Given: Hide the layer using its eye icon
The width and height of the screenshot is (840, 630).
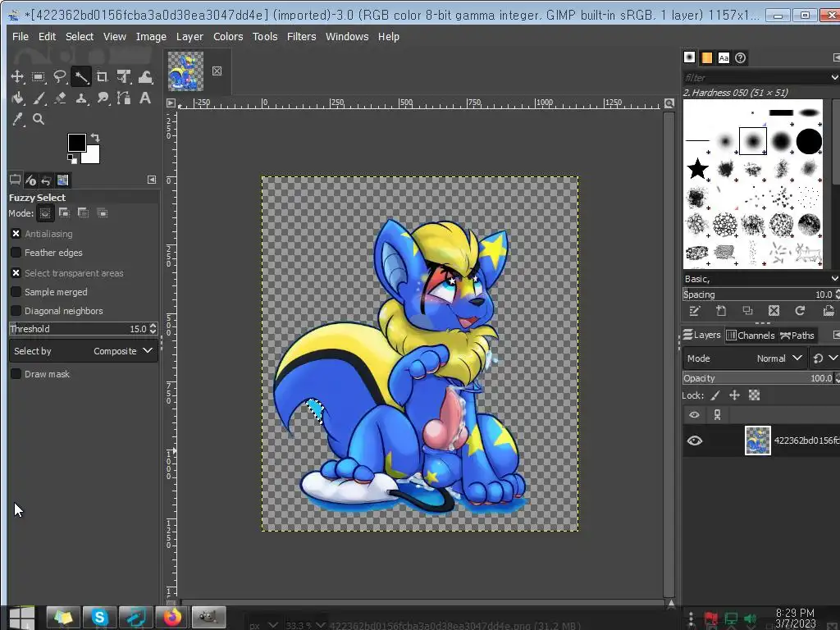Looking at the screenshot, I should [695, 441].
